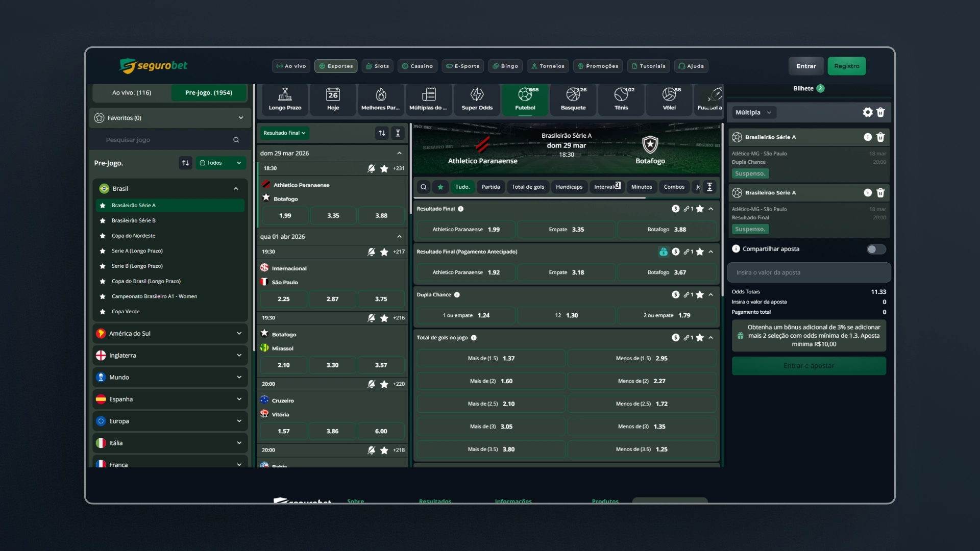The height and width of the screenshot is (551, 980).
Task: Collapse the dom 29 mar 2026 date group
Action: (399, 153)
